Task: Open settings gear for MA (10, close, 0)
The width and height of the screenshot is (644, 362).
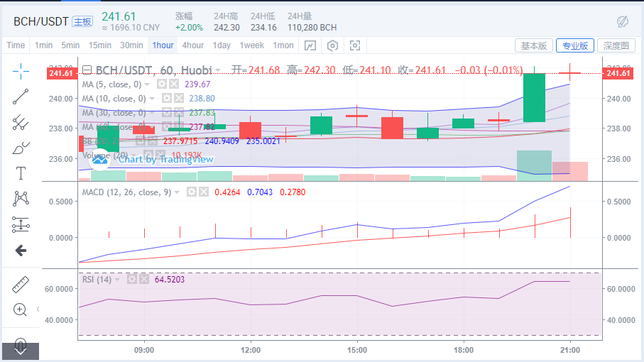Action: point(166,98)
